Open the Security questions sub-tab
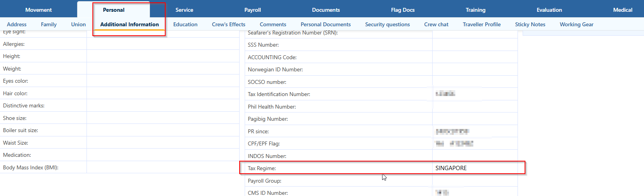 387,24
